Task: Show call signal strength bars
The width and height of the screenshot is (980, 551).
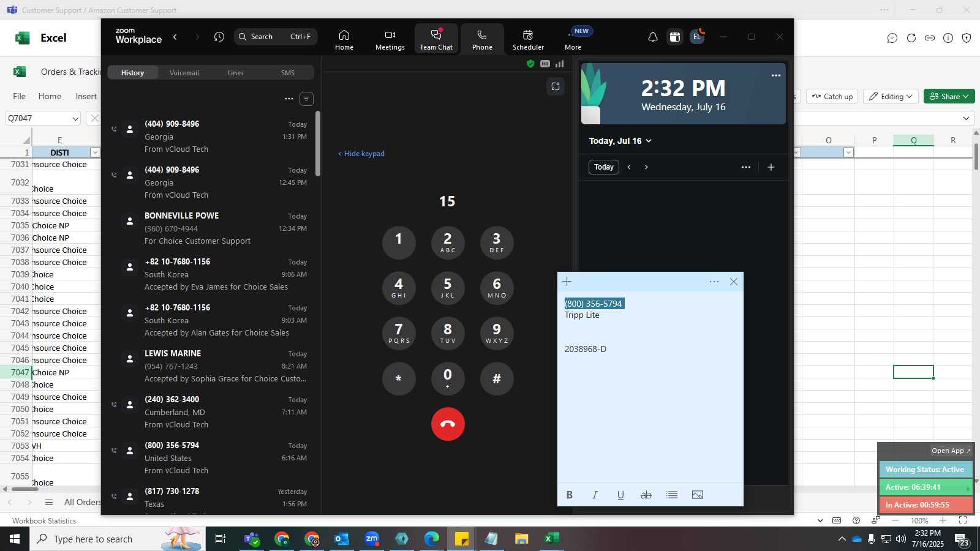Action: 560,64
